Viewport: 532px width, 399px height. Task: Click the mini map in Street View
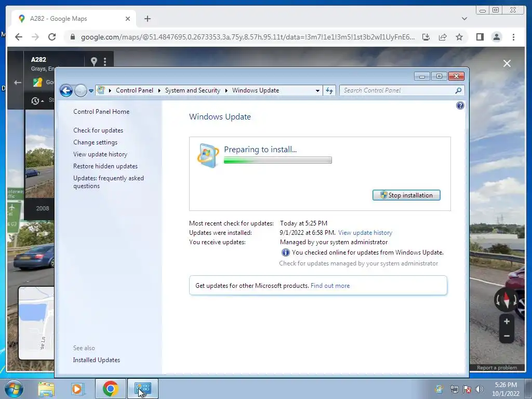click(37, 323)
